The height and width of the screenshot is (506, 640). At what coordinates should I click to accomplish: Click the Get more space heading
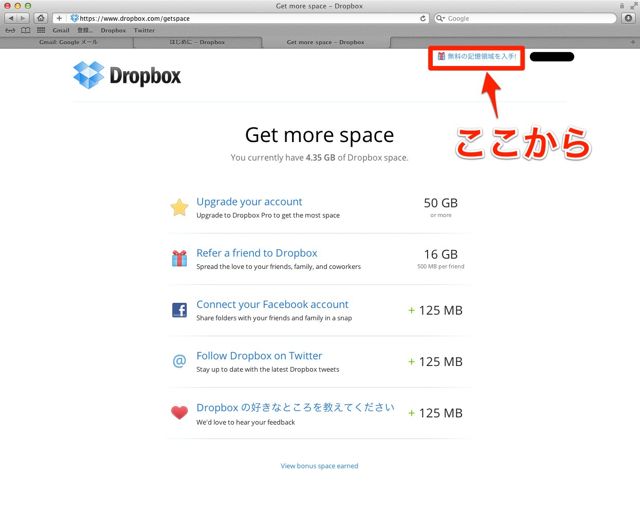pyautogui.click(x=319, y=135)
